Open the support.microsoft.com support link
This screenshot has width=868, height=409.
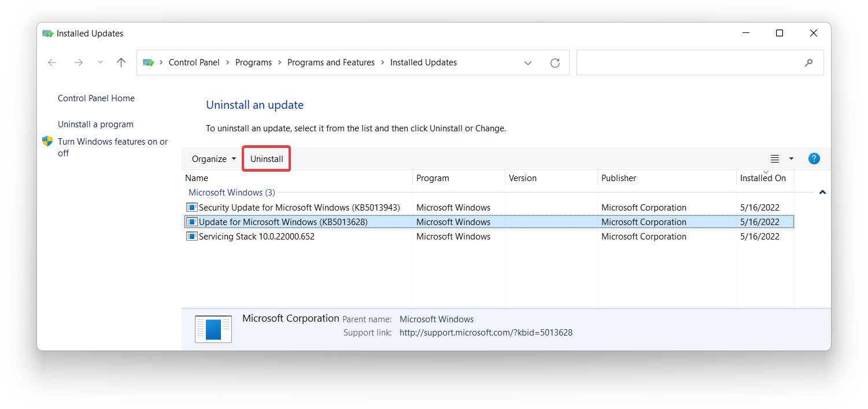(486, 333)
